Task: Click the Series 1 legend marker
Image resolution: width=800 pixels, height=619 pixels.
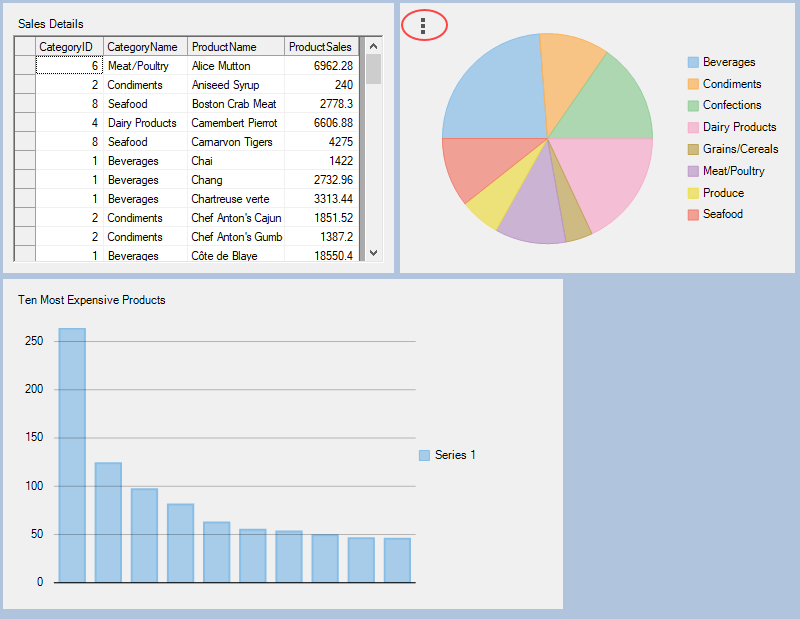Action: pos(424,455)
